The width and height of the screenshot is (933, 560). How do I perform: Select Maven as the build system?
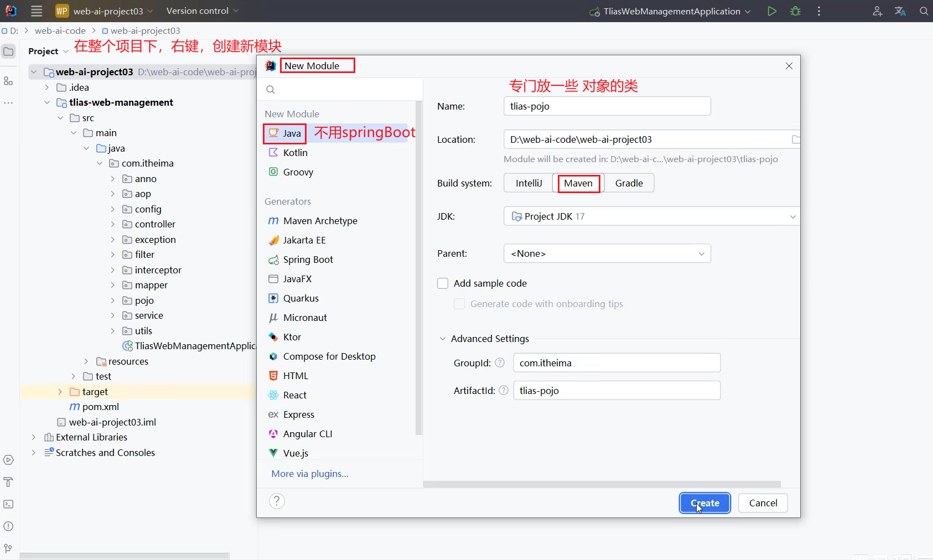(578, 183)
